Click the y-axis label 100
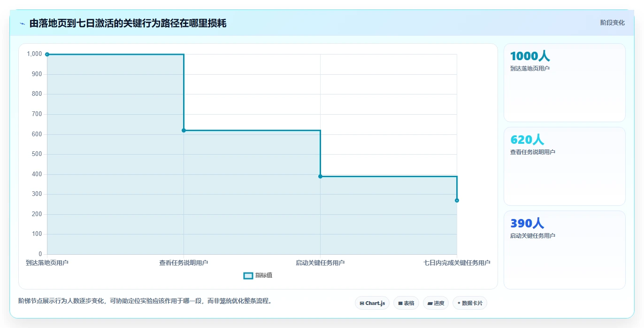 [x=37, y=234]
